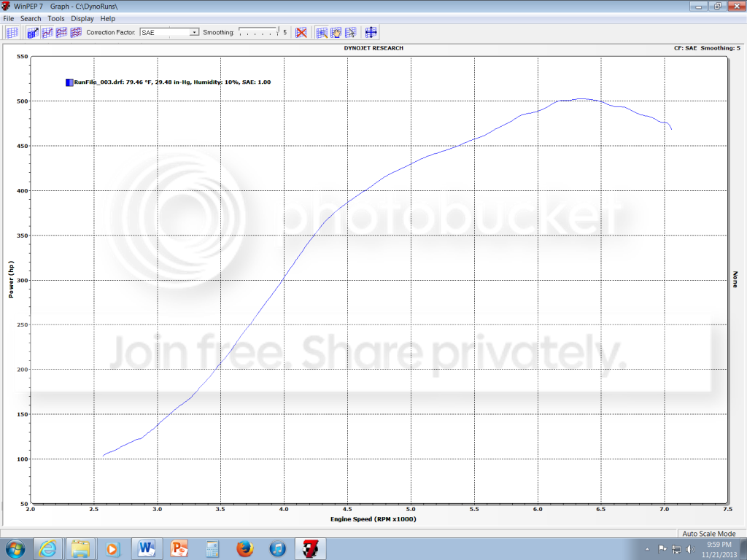Screen dimensions: 747x560
Task: Expand the system tray hidden icons arrow
Action: click(x=649, y=548)
